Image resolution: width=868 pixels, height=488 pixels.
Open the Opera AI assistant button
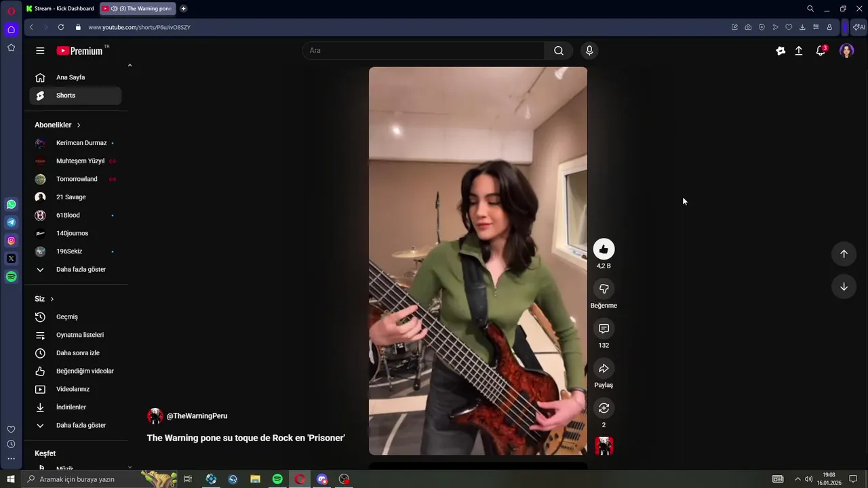coord(859,27)
